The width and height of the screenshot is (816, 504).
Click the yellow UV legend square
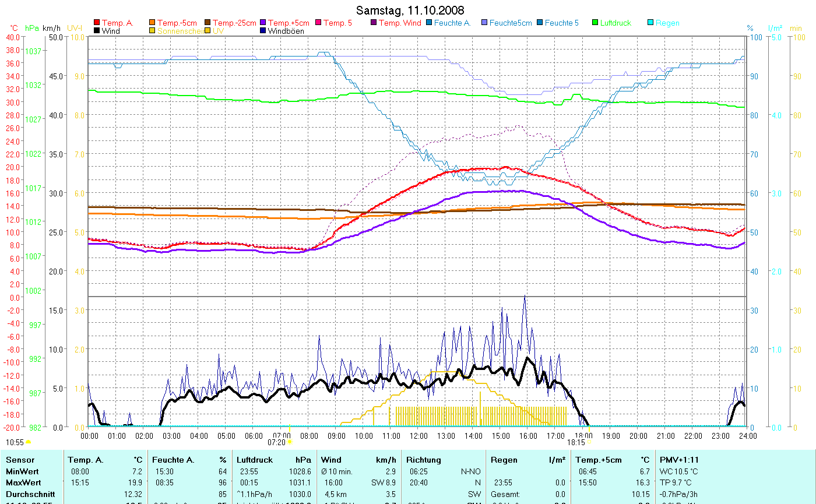(208, 31)
